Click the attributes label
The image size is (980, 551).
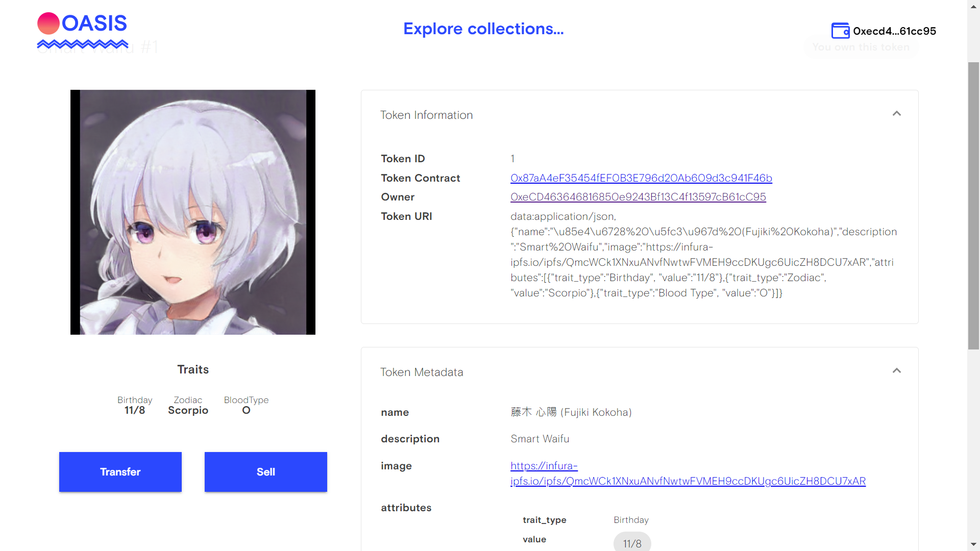pyautogui.click(x=406, y=508)
